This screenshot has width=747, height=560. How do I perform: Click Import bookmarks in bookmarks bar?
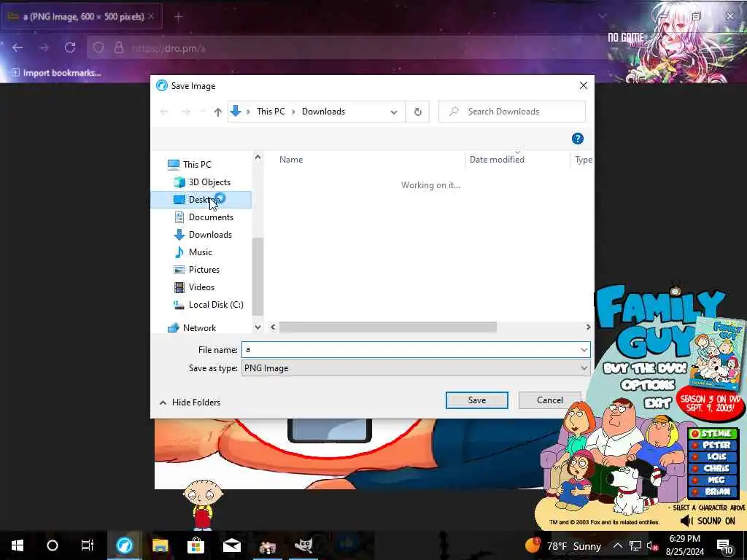coord(56,73)
